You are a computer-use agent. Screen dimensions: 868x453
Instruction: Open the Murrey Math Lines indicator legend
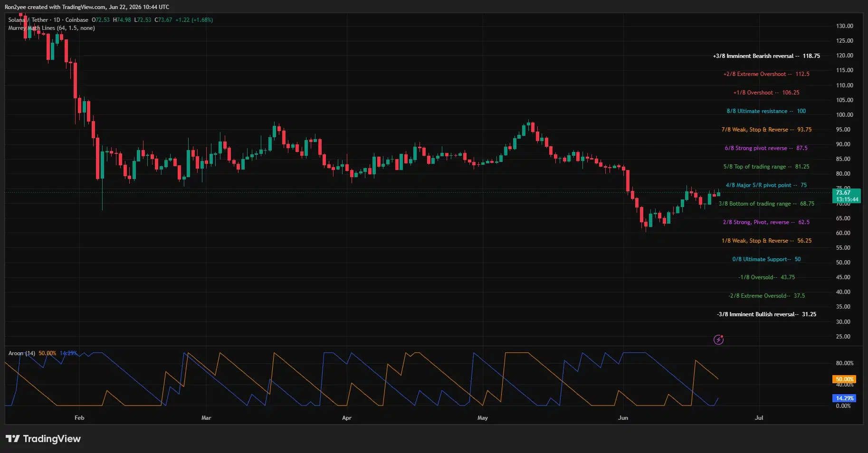51,28
